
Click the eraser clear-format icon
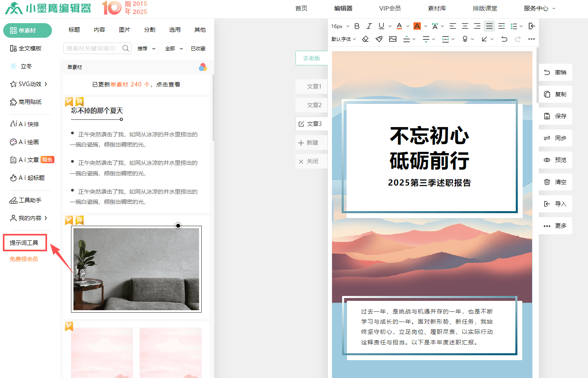click(x=365, y=39)
